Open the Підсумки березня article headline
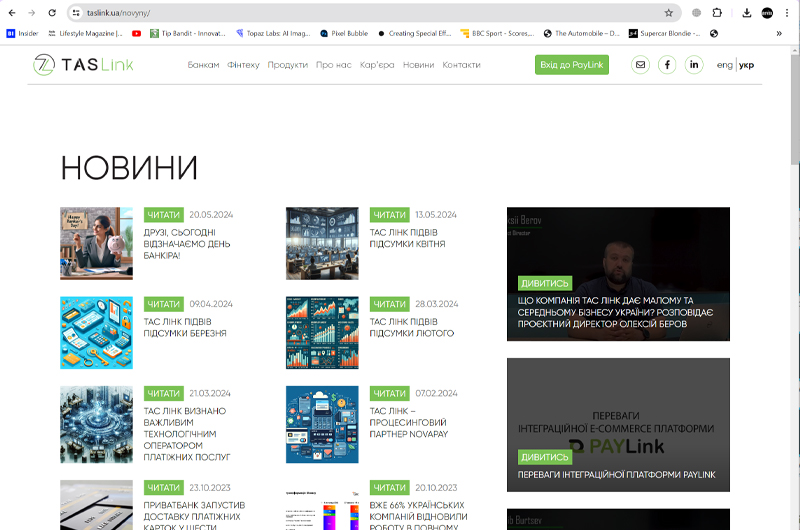This screenshot has height=530, width=800. [185, 327]
